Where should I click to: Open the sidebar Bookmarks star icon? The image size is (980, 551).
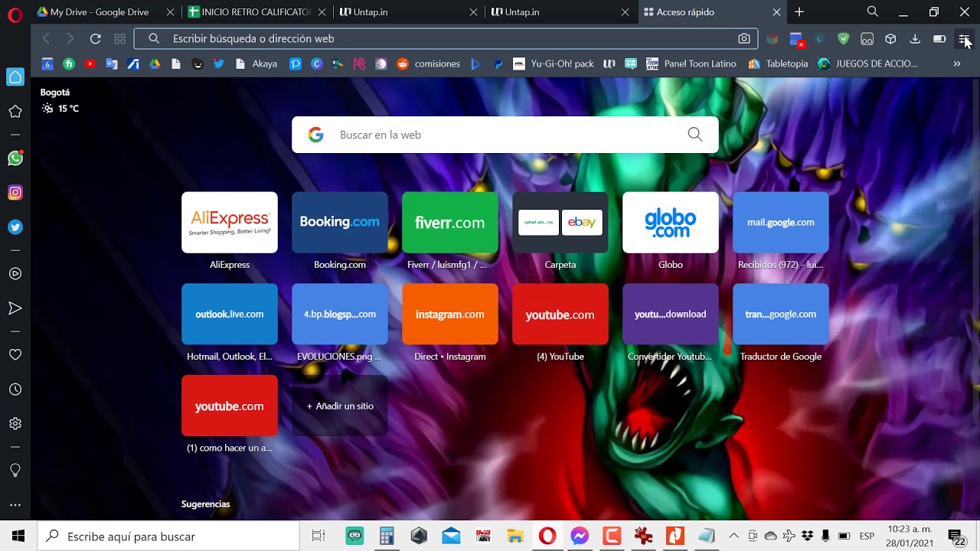15,112
